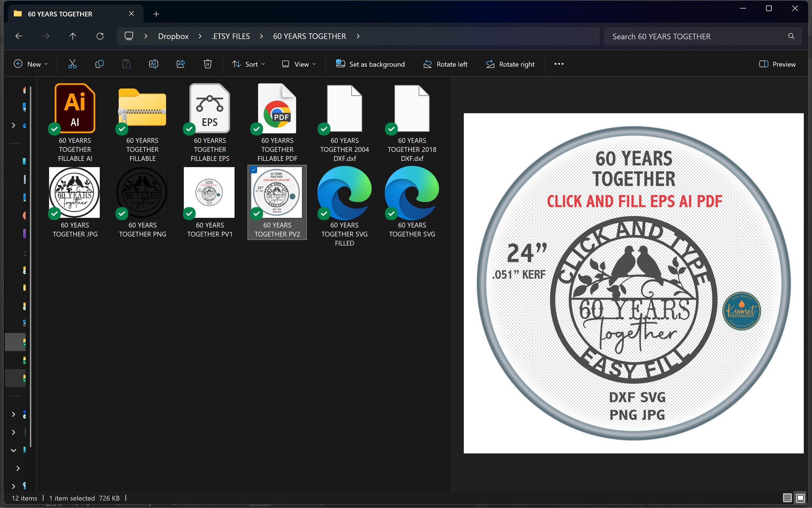This screenshot has width=812, height=508.
Task: Navigate back to previous folder
Action: (x=19, y=36)
